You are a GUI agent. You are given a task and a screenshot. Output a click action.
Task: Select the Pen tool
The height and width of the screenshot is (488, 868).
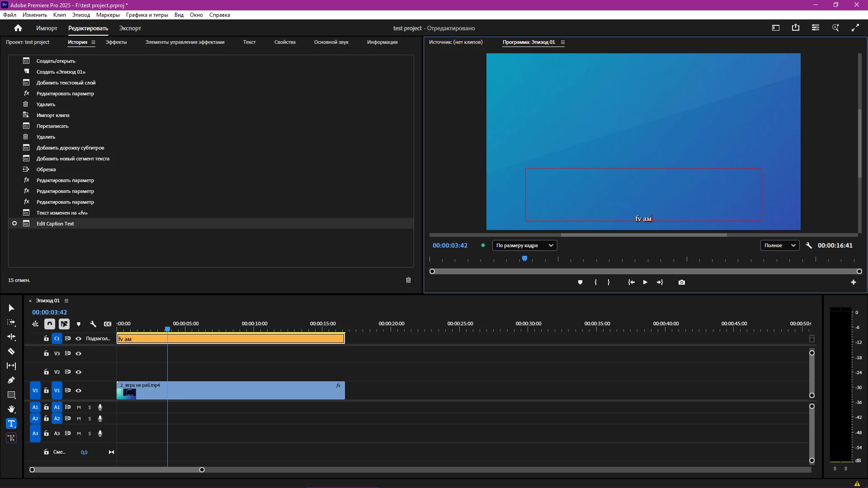click(x=11, y=380)
